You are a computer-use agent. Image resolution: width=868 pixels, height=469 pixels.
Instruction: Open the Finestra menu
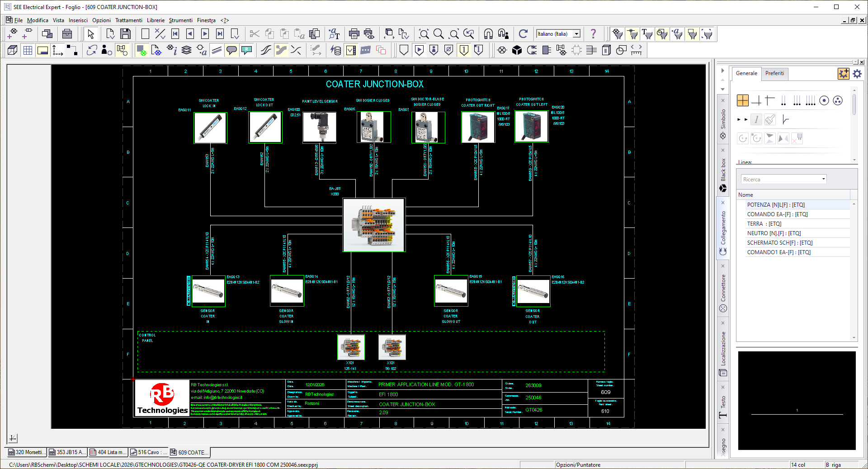(206, 20)
